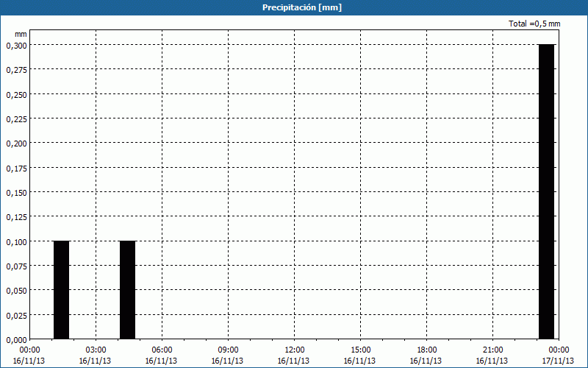This screenshot has width=588, height=368.
Task: Click the 0,175 y-axis value
Action: pyautogui.click(x=16, y=169)
